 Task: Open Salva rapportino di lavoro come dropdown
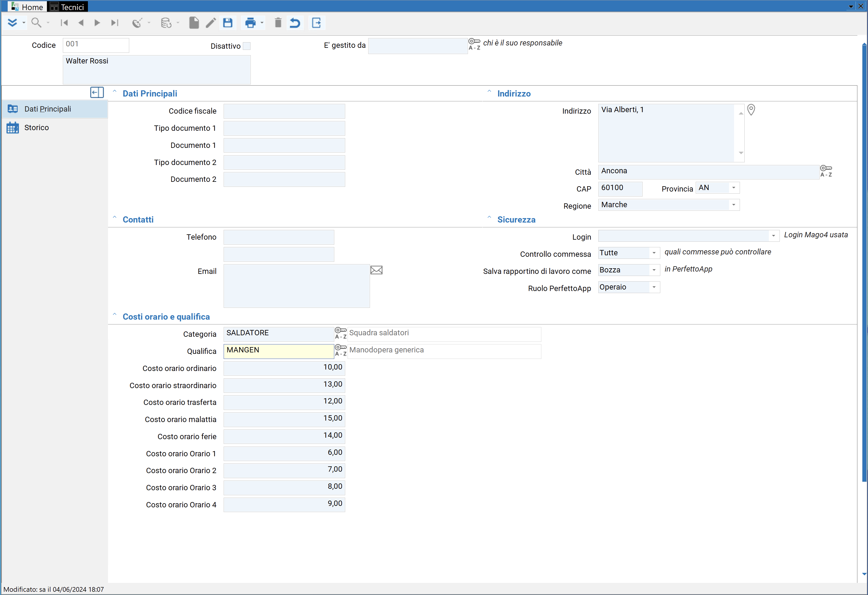(654, 270)
